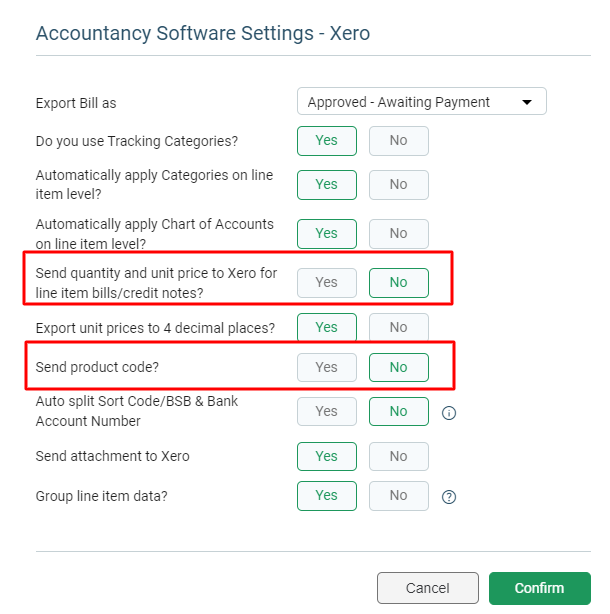
Task: Set Send attachment to Xero to No
Action: [x=399, y=457]
